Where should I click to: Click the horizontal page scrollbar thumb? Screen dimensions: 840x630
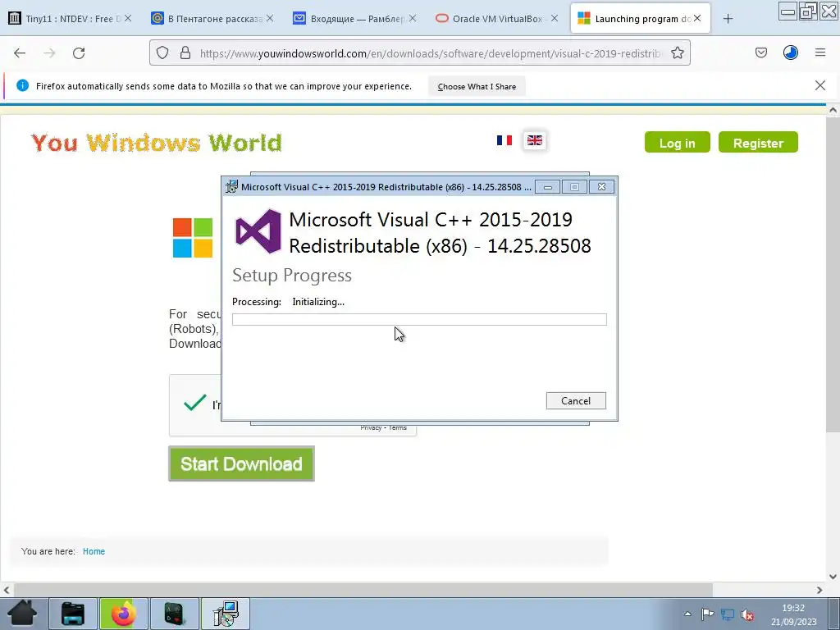click(363, 590)
